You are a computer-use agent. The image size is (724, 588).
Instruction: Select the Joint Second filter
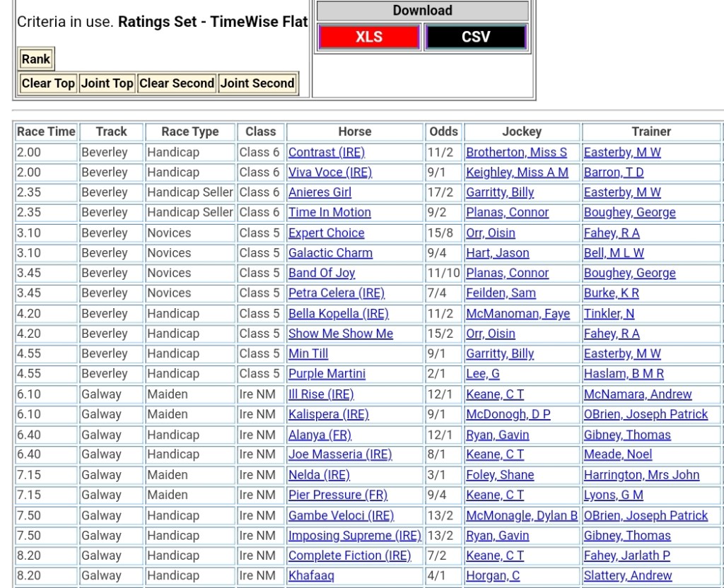[x=257, y=83]
